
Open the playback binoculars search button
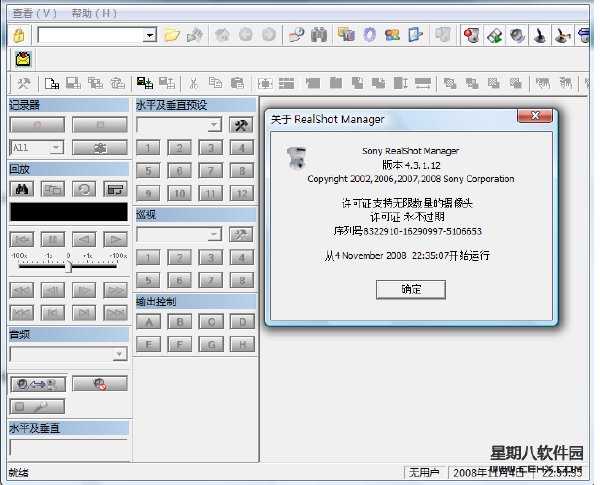[x=21, y=189]
